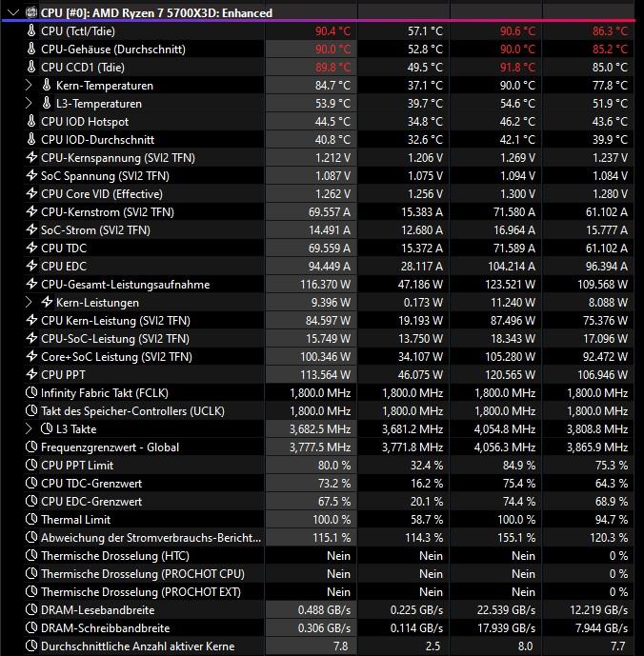
Task: Select the CPU (Tctl/Tdie) sensor label
Action: click(x=78, y=31)
